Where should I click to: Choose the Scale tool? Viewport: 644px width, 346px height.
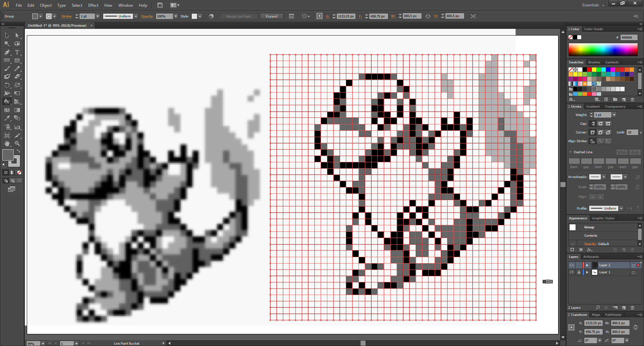coord(17,85)
